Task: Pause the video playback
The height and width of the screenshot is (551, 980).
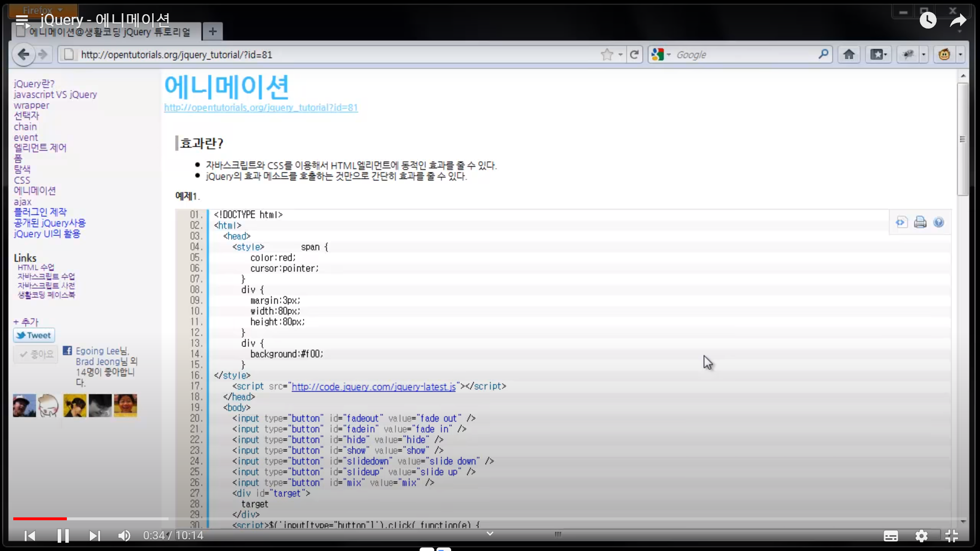Action: pos(63,536)
